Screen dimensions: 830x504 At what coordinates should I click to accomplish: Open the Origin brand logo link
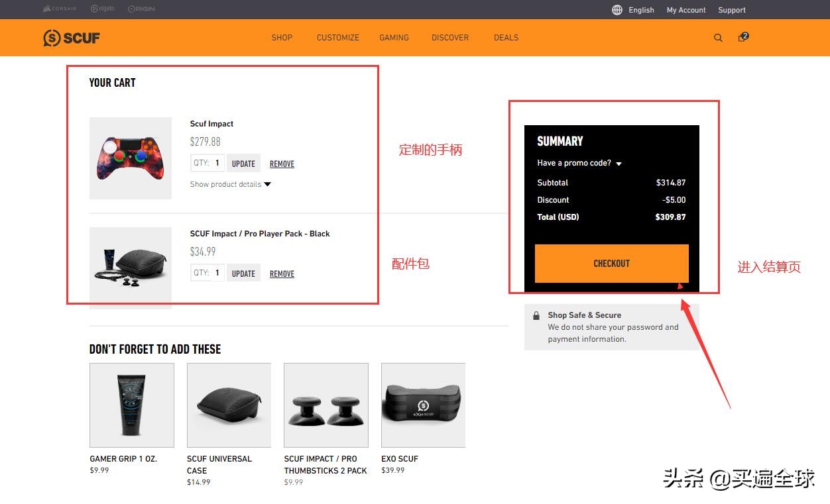141,9
